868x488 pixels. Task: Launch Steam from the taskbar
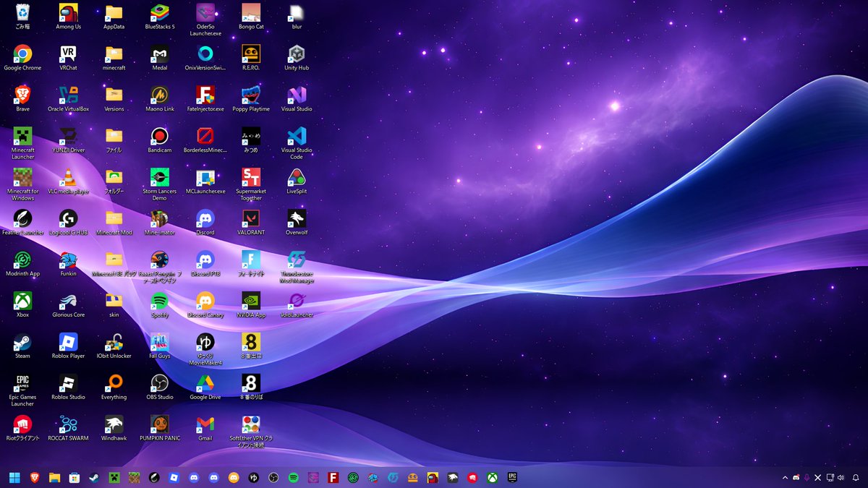(x=93, y=477)
